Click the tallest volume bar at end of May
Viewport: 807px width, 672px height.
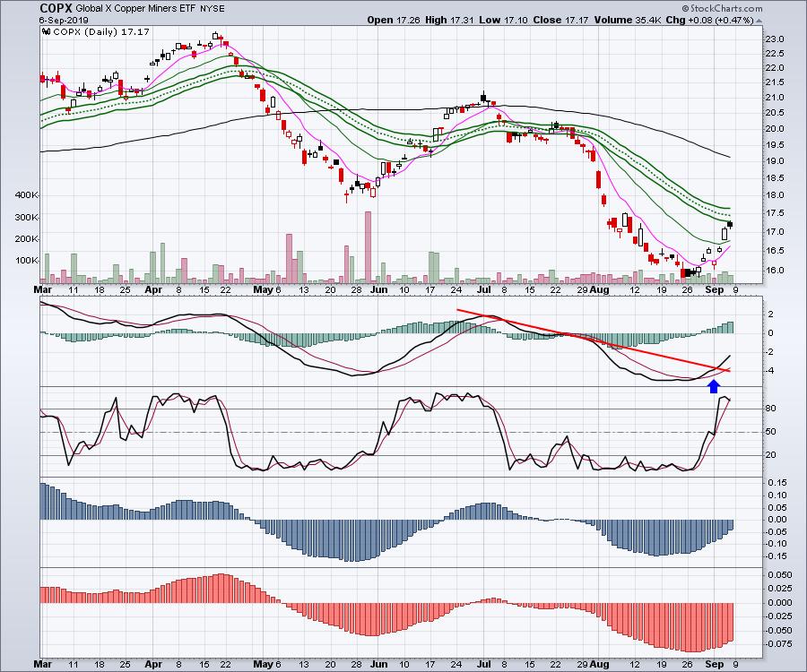[368, 247]
